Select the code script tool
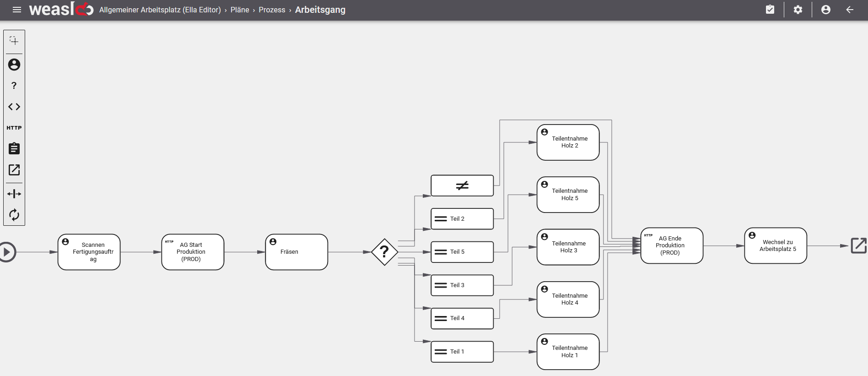 14,107
